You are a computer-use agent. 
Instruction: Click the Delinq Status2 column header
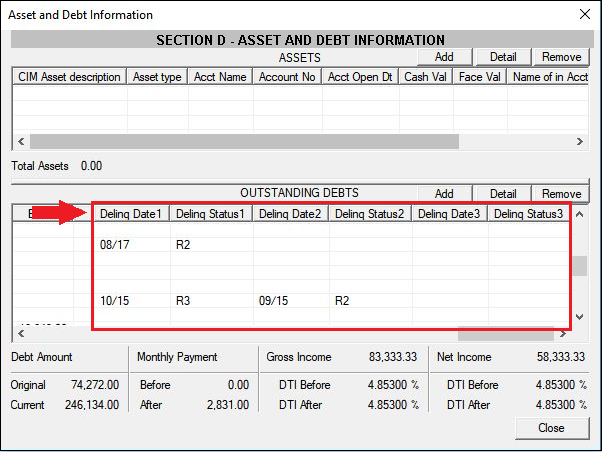tap(370, 214)
